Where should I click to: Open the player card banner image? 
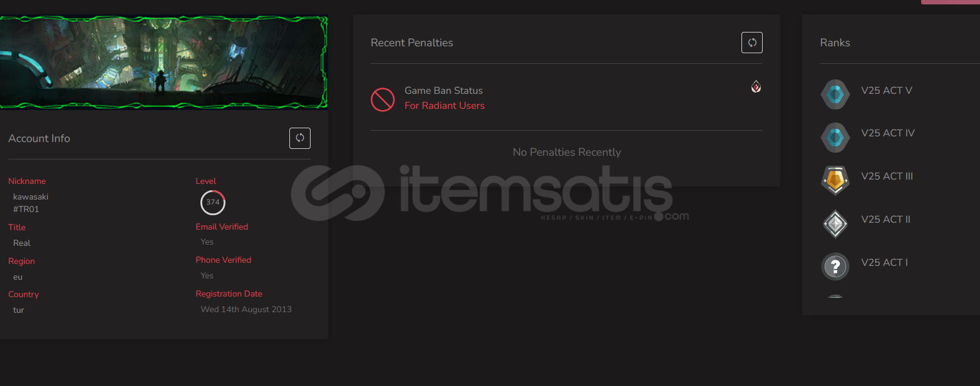click(163, 62)
